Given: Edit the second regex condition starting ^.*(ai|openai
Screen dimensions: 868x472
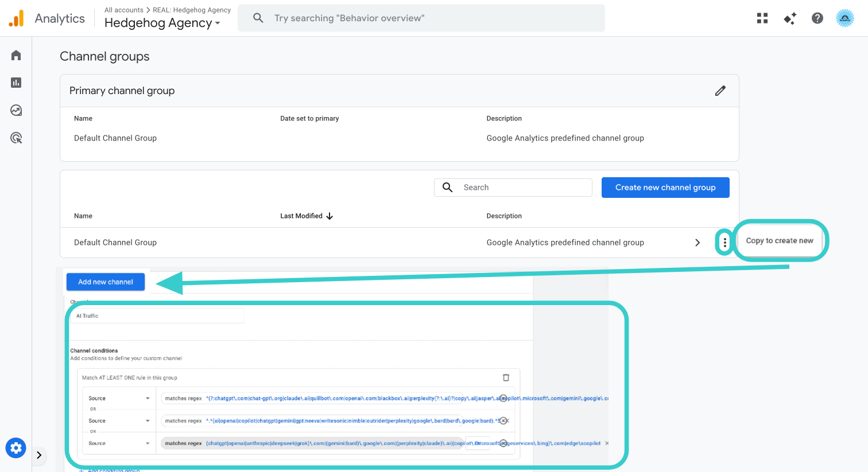Looking at the screenshot, I should click(x=312, y=421).
